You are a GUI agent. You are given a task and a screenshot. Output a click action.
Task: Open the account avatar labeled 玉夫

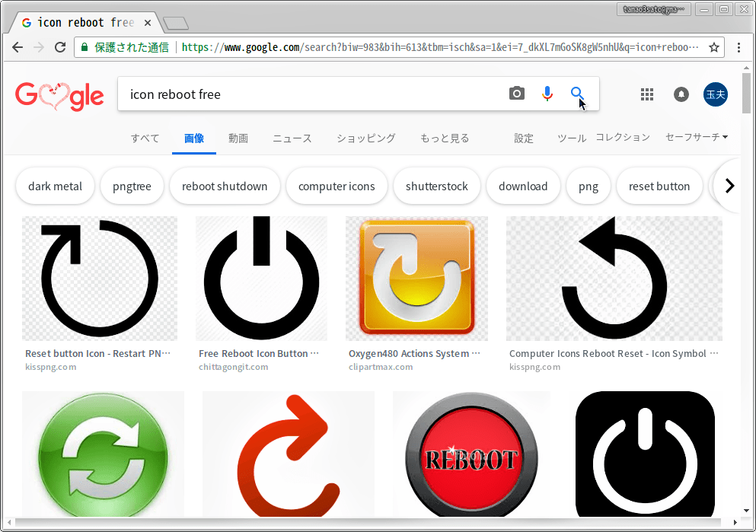point(716,94)
